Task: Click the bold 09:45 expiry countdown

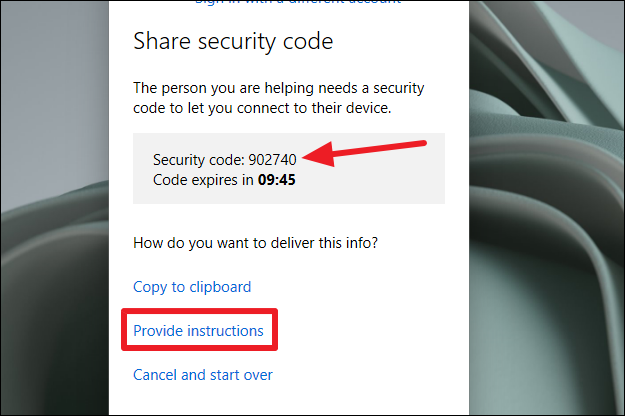Action: (277, 180)
